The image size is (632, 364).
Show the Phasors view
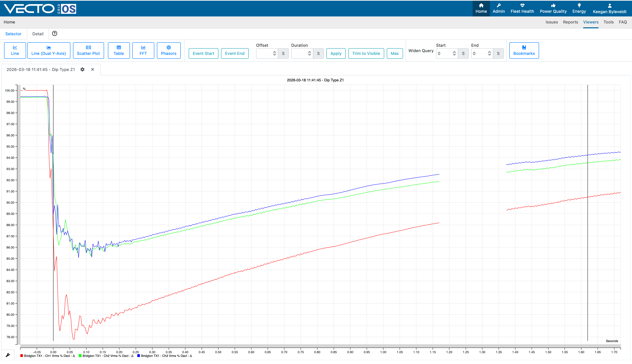tap(169, 50)
